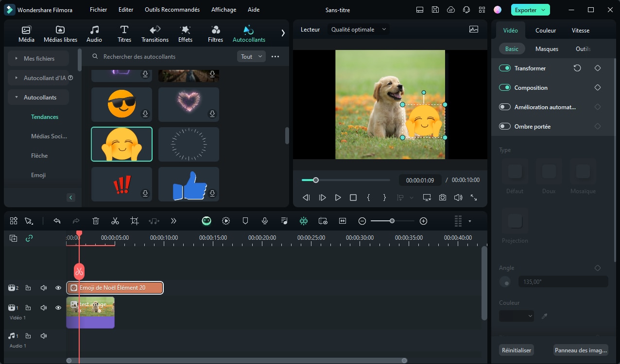Image resolution: width=620 pixels, height=364 pixels.
Task: Mute the Vidéo 1 track audio
Action: [43, 308]
